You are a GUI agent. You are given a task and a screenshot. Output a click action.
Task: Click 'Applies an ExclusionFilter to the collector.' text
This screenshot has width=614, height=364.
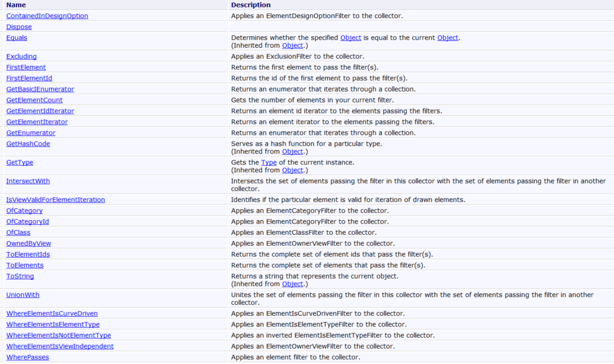[298, 56]
